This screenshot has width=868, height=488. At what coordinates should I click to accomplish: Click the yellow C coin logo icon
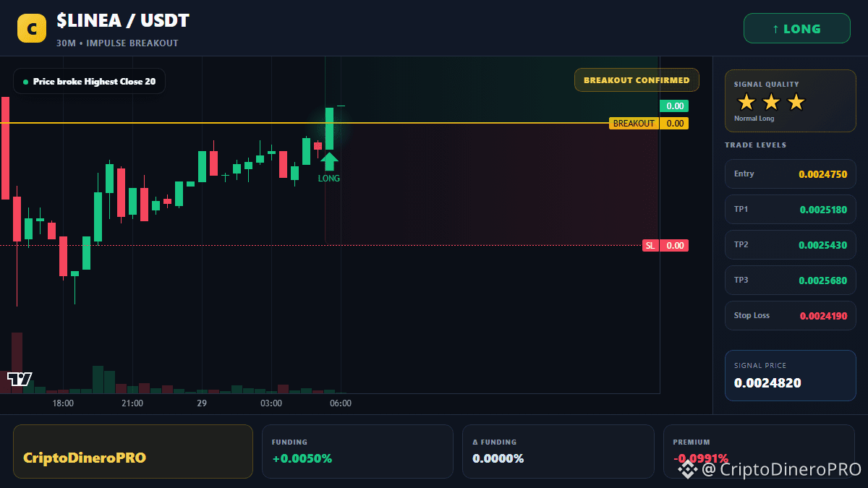(31, 29)
